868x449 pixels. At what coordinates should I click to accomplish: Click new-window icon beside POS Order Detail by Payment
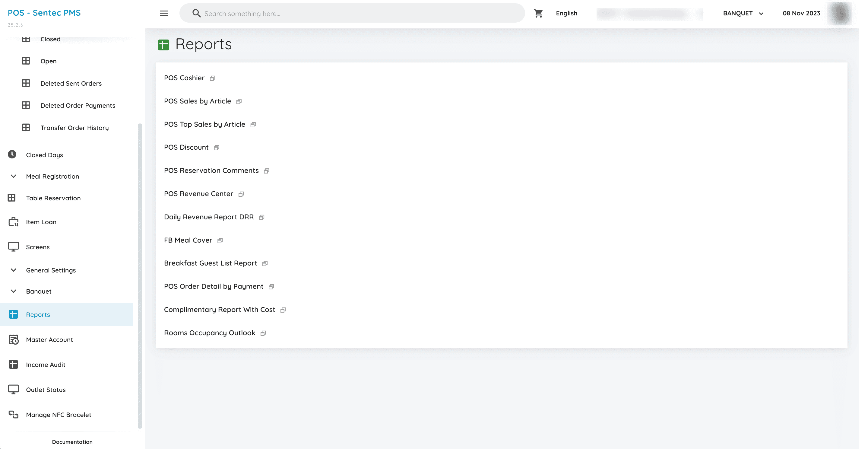pyautogui.click(x=271, y=287)
